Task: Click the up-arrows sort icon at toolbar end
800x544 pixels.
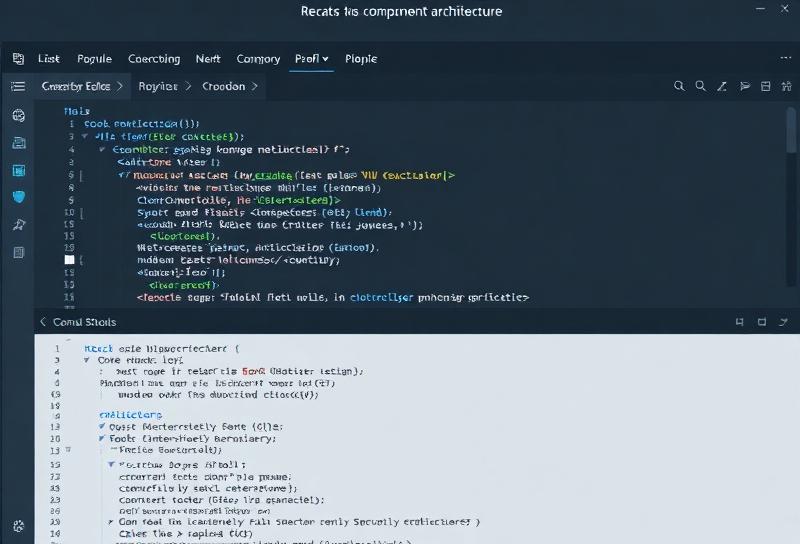Action: (x=786, y=86)
